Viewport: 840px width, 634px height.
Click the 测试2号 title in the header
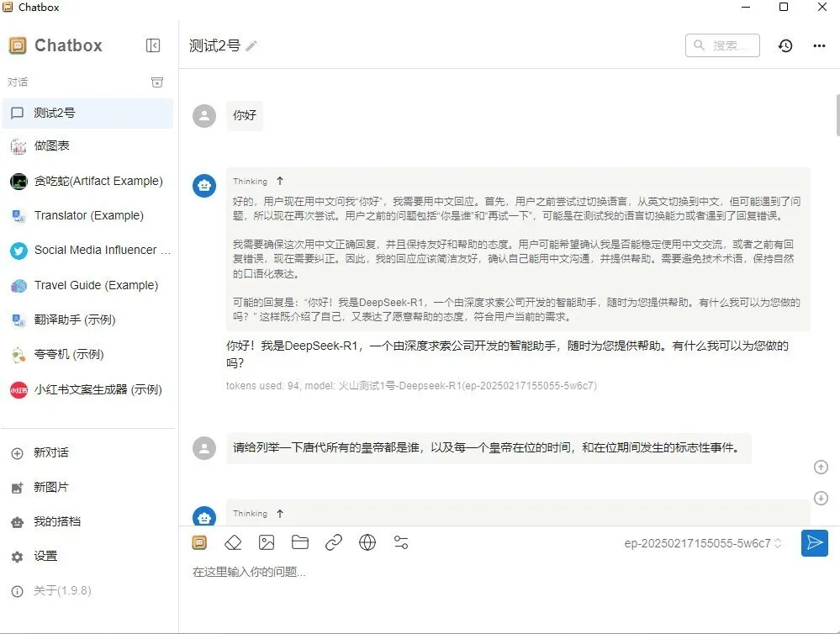tap(214, 46)
